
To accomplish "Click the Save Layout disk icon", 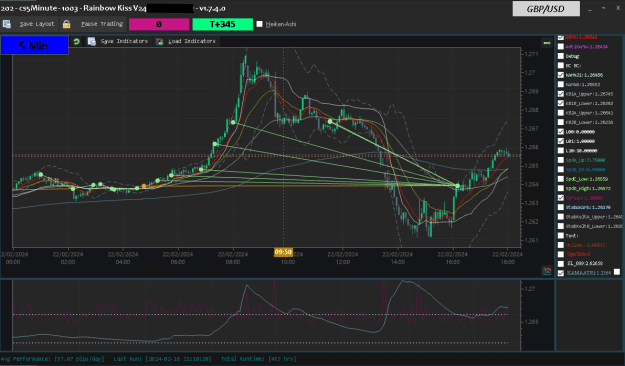I will click(x=7, y=24).
